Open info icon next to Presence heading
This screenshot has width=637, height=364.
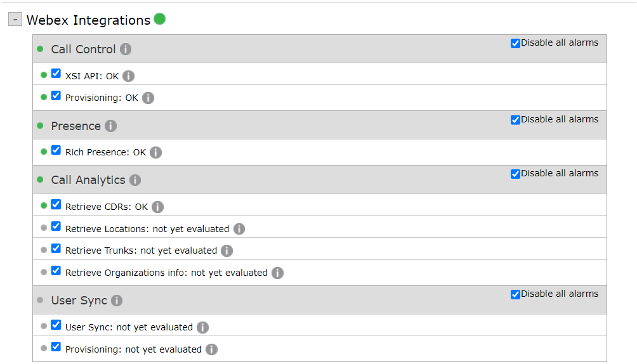point(110,126)
